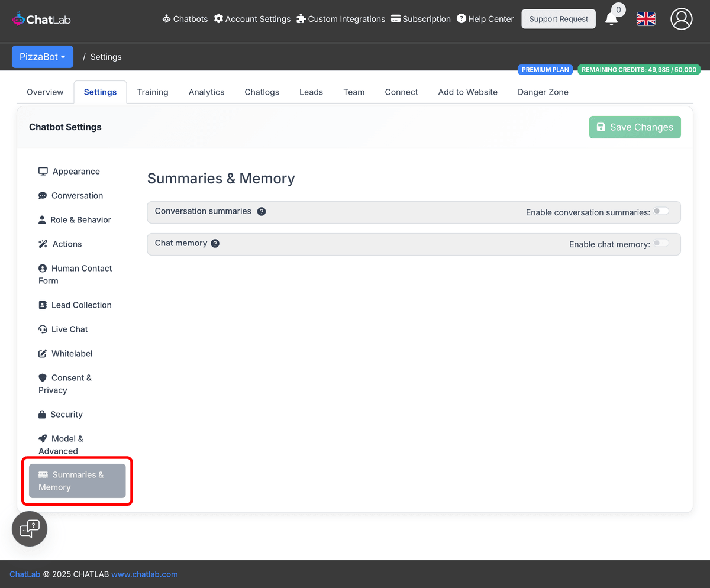Viewport: 710px width, 588px height.
Task: Select the Actions section
Action: click(66, 244)
